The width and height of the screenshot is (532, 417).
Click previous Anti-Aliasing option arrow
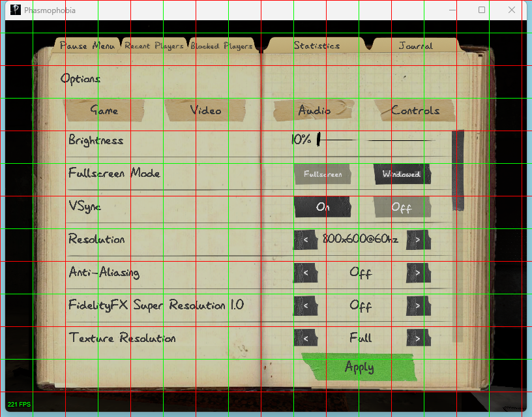[x=306, y=273]
